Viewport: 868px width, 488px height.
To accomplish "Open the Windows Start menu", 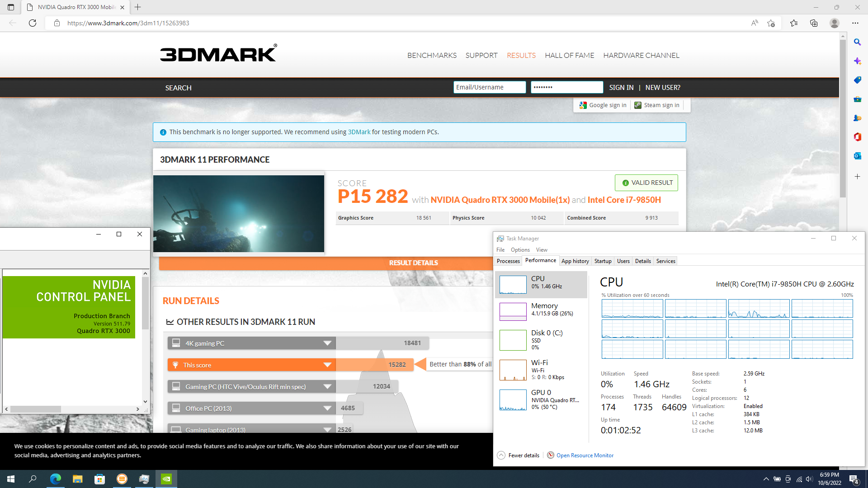I will (11, 479).
